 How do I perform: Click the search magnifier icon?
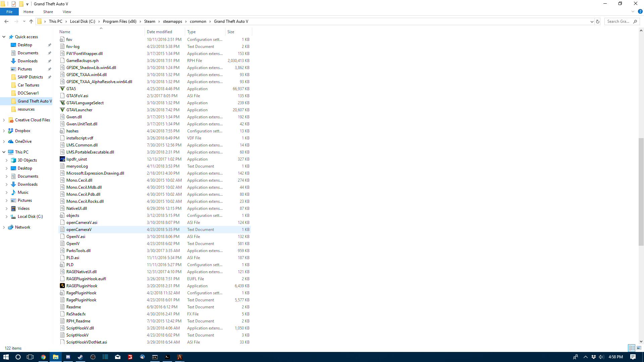(635, 21)
